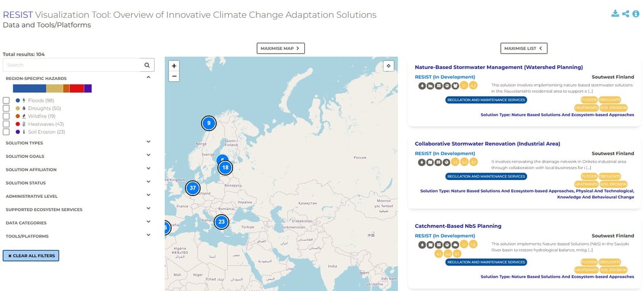Tick the Soil Erosion checkbox
The height and width of the screenshot is (291, 644).
pyautogui.click(x=6, y=132)
